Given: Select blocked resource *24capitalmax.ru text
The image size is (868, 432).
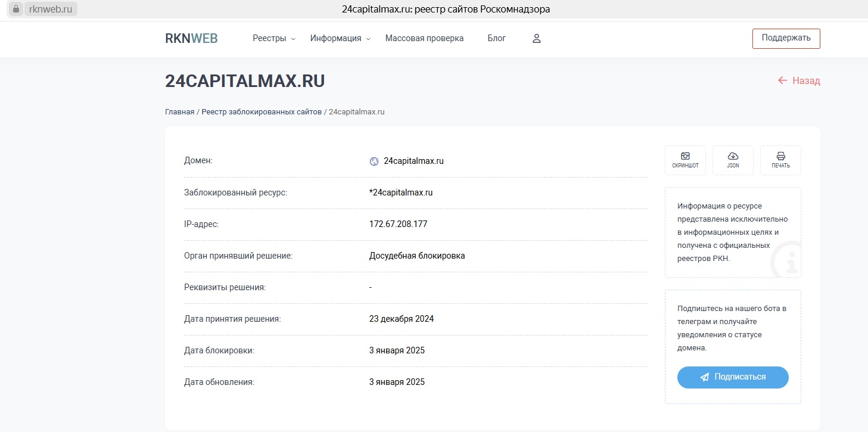Looking at the screenshot, I should [x=401, y=192].
